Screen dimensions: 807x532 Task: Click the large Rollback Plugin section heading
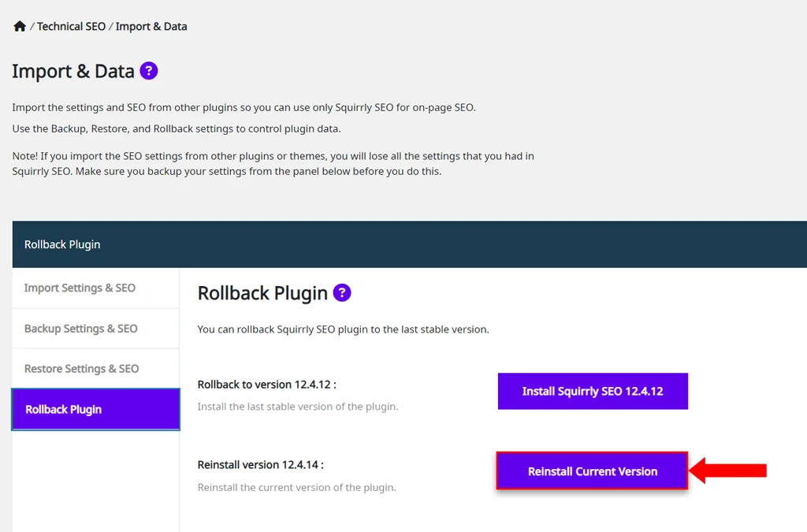click(262, 293)
